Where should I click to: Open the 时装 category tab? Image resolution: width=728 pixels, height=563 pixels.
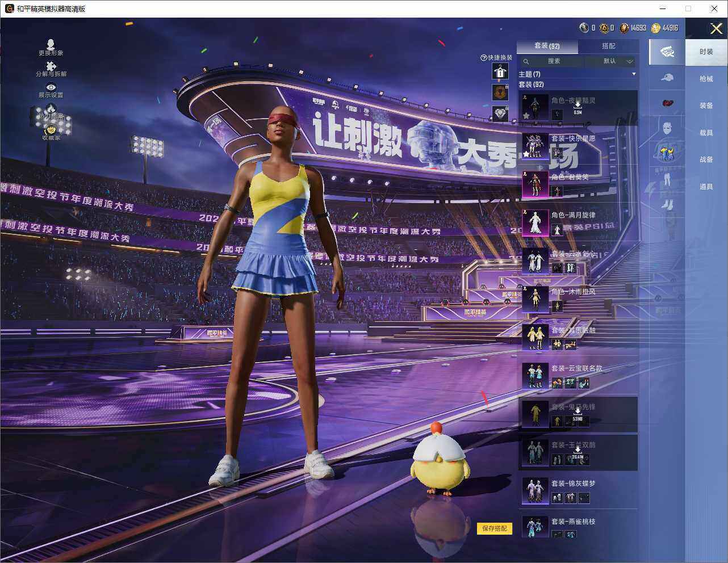pyautogui.click(x=706, y=52)
